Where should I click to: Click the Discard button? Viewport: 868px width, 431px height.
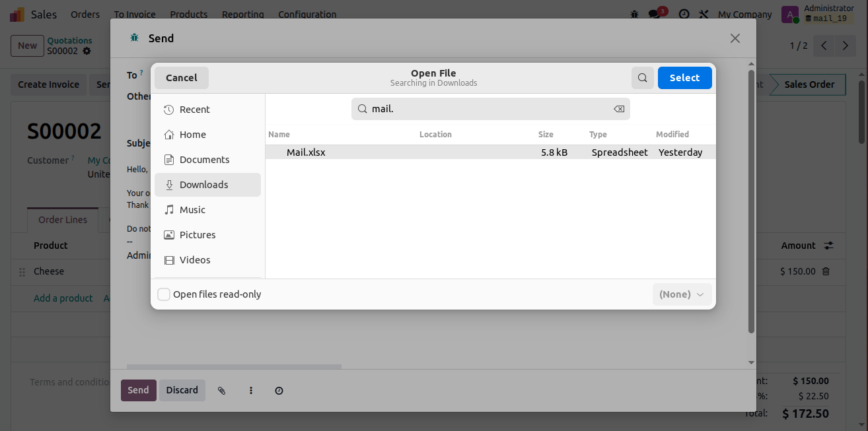pyautogui.click(x=182, y=390)
